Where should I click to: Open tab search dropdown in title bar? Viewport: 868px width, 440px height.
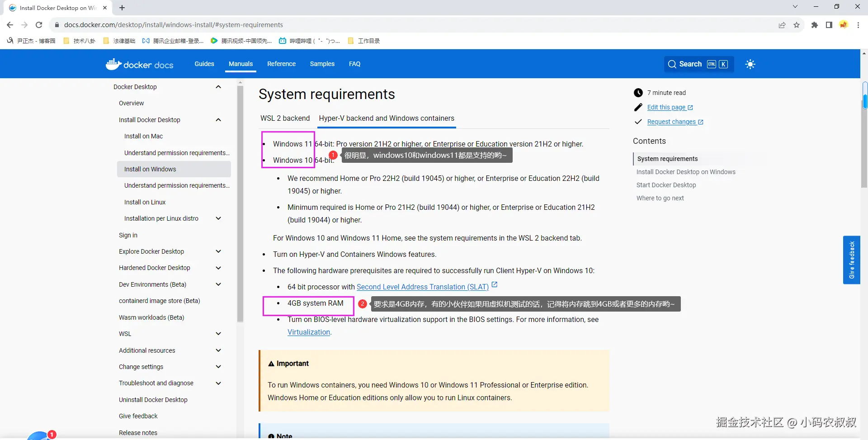(x=795, y=7)
